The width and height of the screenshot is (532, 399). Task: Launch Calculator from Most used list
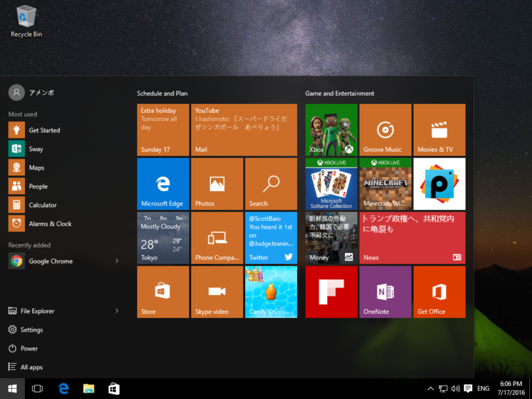(x=64, y=205)
